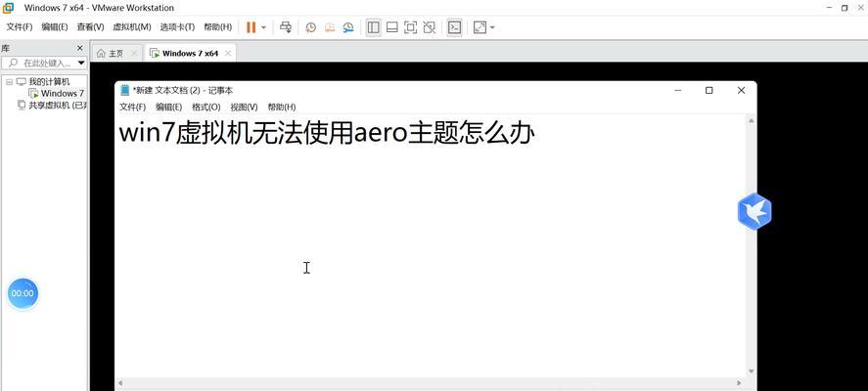Screen dimensions: 868x391
Task: Open the power options dropdown beside pause
Action: coord(263,27)
